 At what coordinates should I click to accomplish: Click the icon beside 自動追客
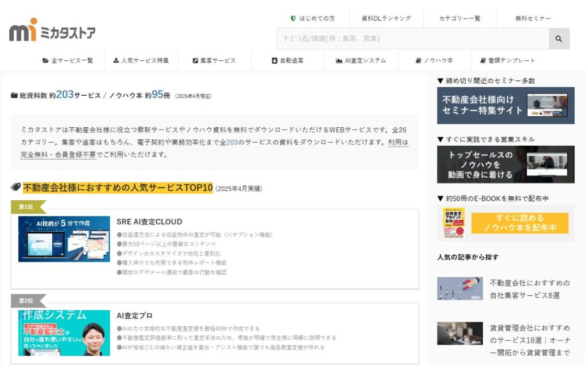click(x=274, y=60)
